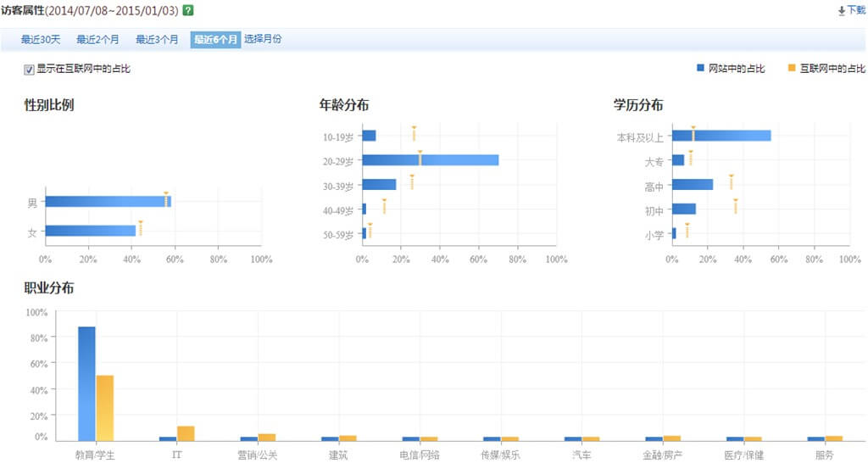
Task: Click the 建筑 category label
Action: point(338,455)
